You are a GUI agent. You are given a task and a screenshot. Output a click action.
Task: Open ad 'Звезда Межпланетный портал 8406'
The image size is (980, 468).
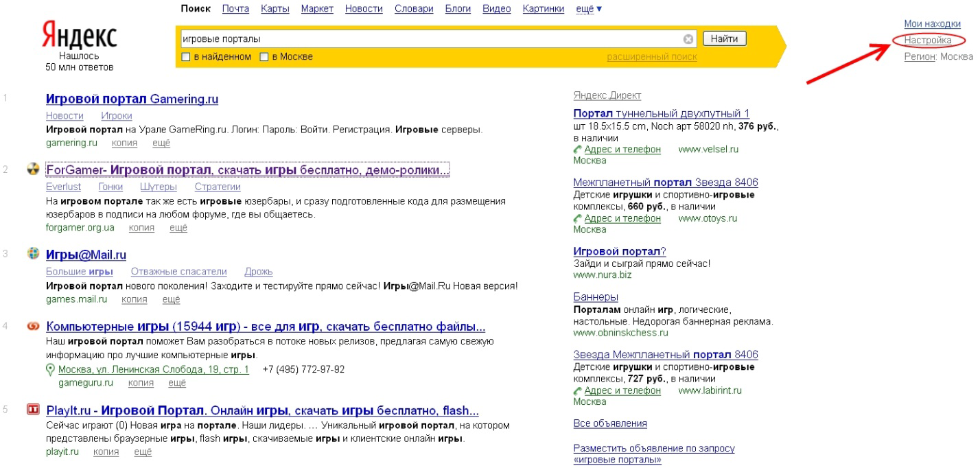(666, 355)
